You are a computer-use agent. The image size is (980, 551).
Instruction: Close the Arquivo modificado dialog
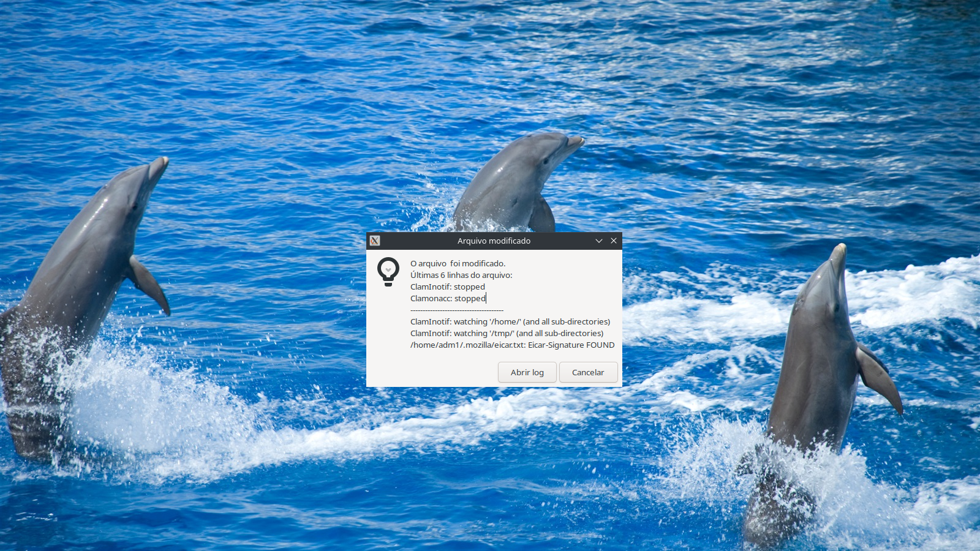coord(614,241)
